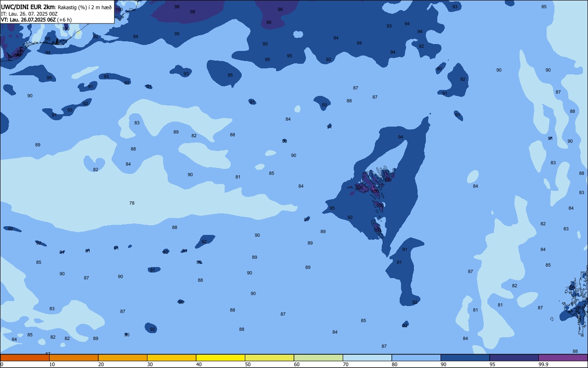Screen dimensions: 588x368
Task: Select the 30–40 golden legend swatch
Action: point(171,357)
